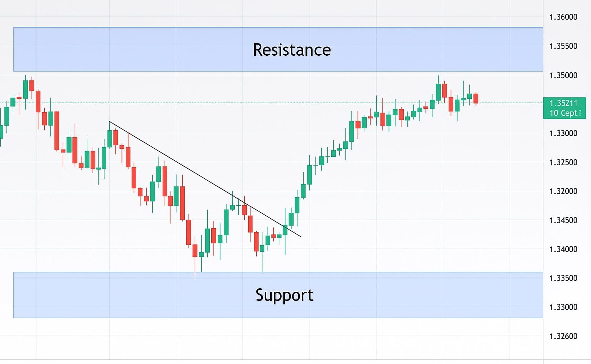Select the blue Resistance rectangle's top-left corner

click(14, 28)
